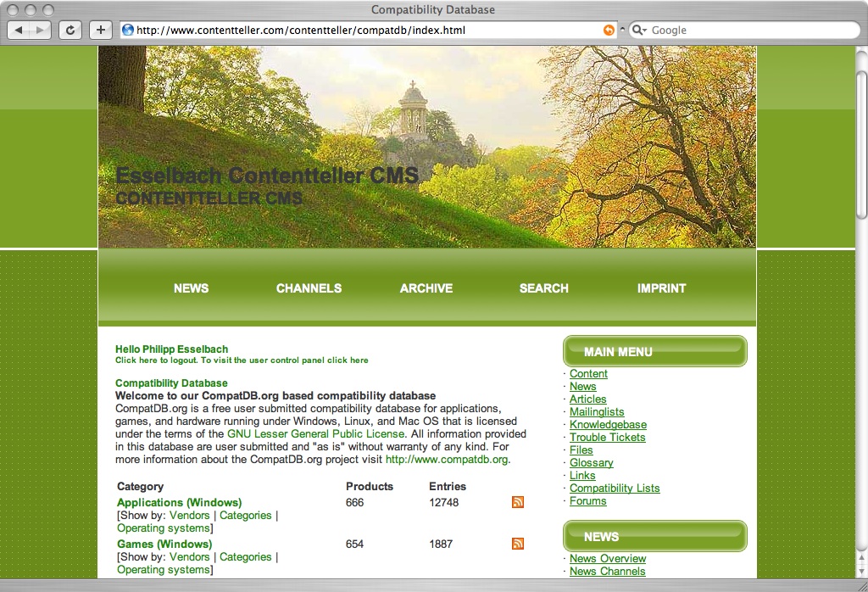Open RSS feed for Applications (Windows)

point(518,502)
